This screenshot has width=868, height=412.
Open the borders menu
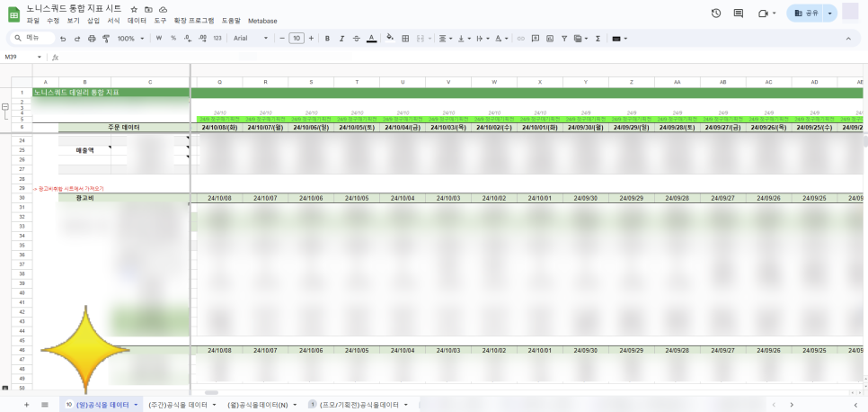405,39
